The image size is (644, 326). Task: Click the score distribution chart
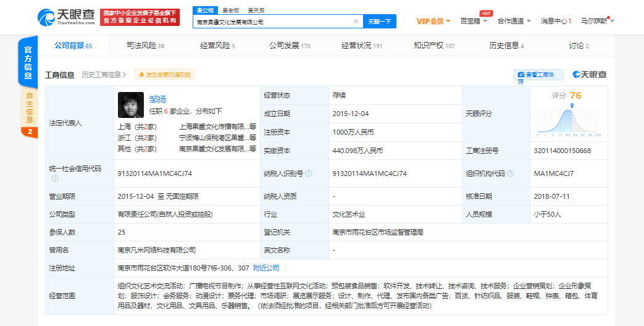(569, 122)
